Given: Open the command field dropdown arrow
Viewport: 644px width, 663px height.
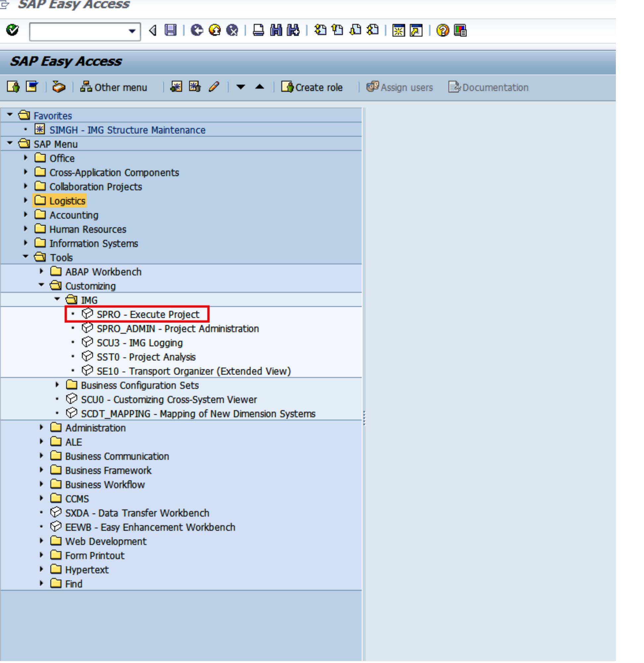Looking at the screenshot, I should [132, 32].
